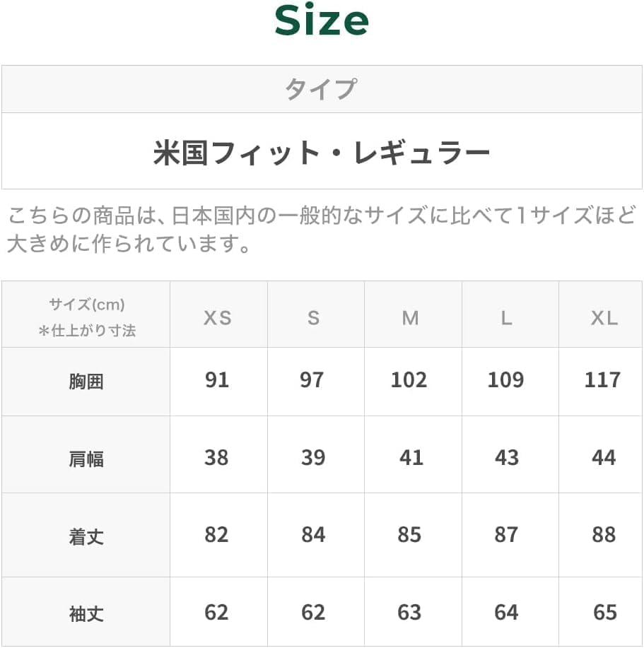This screenshot has width=644, height=648.
Task: Select the XL column header
Action: click(x=604, y=318)
